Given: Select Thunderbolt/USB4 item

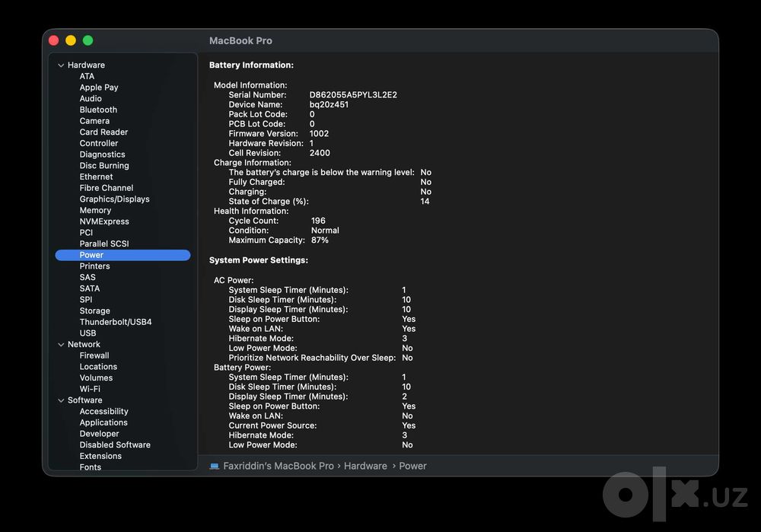Looking at the screenshot, I should coord(116,322).
